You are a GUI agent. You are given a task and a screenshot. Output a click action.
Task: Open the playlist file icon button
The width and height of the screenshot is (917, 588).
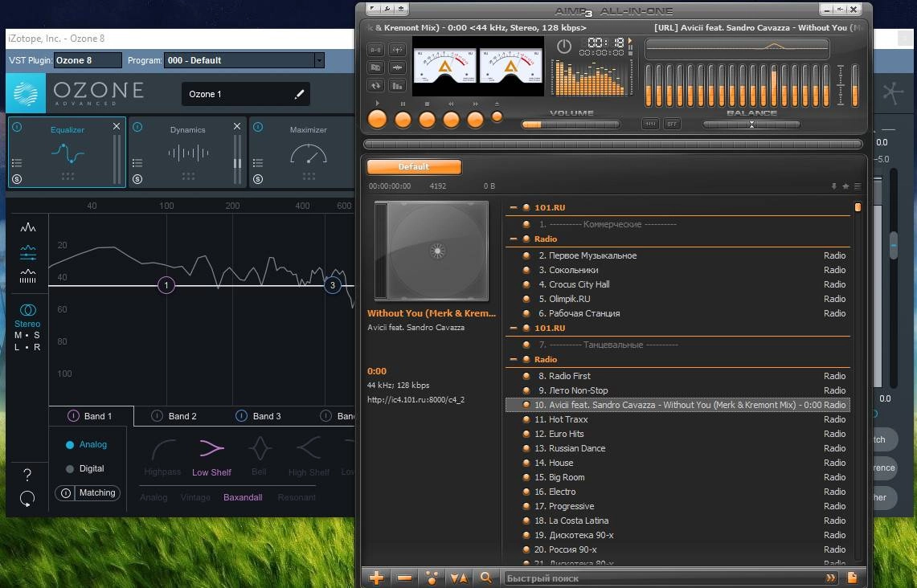[852, 578]
